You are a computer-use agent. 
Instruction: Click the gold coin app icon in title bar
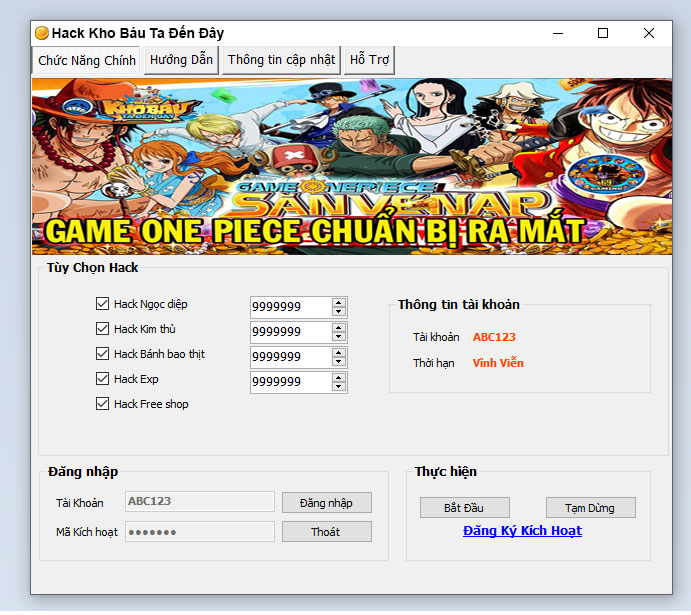(x=41, y=33)
